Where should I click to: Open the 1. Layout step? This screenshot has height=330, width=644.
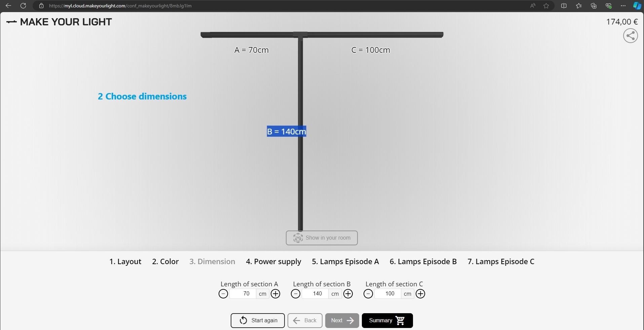tap(125, 261)
